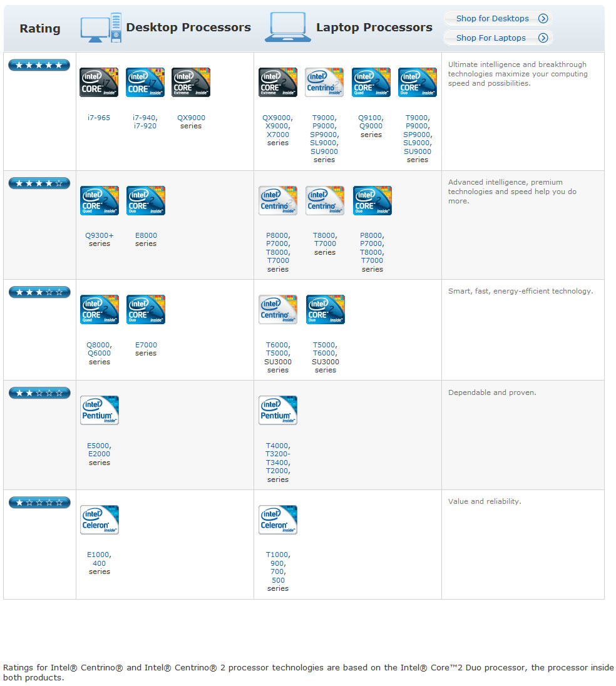Click the three-star rating badge
Viewport: 616px width, 686px height.
(39, 292)
